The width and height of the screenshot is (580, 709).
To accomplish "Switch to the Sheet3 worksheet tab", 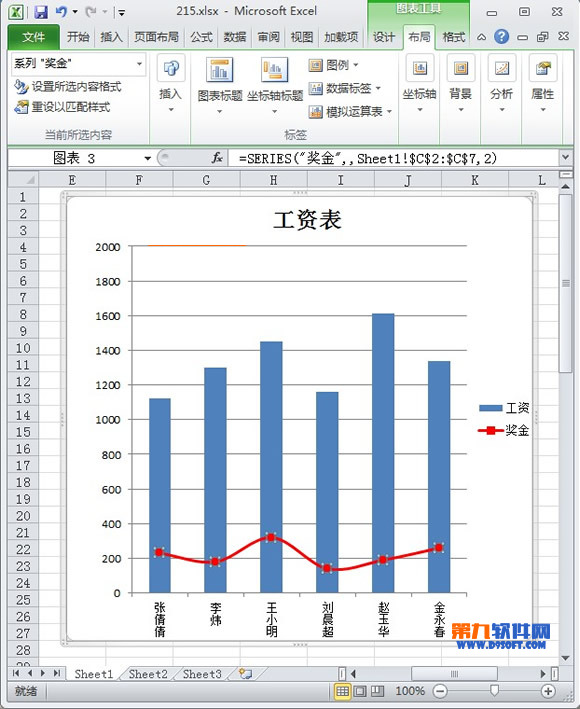I will coord(202,674).
